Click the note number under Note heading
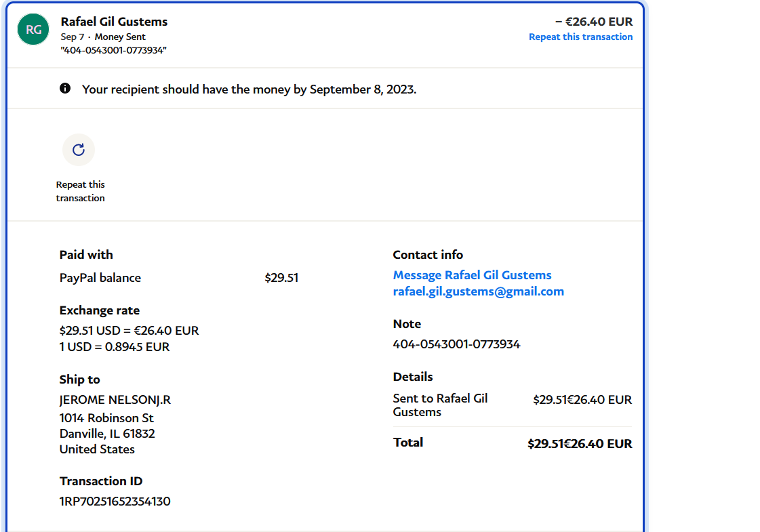Screen dimensions: 760x532 pyautogui.click(x=456, y=344)
